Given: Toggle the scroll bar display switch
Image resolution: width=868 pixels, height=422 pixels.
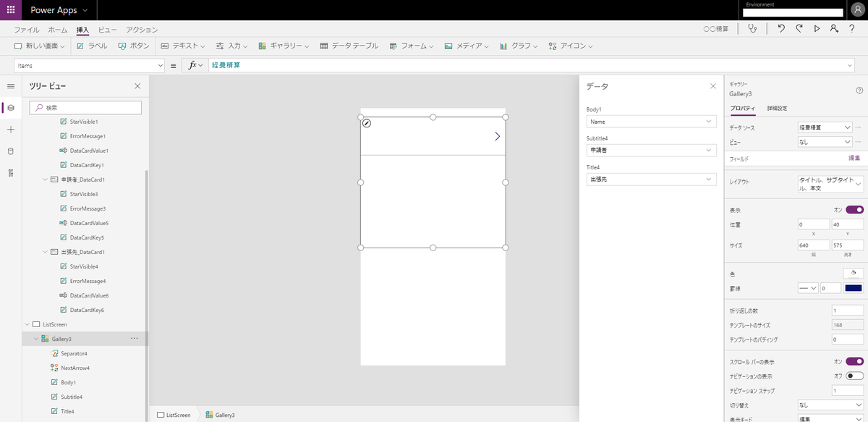Looking at the screenshot, I should point(854,361).
